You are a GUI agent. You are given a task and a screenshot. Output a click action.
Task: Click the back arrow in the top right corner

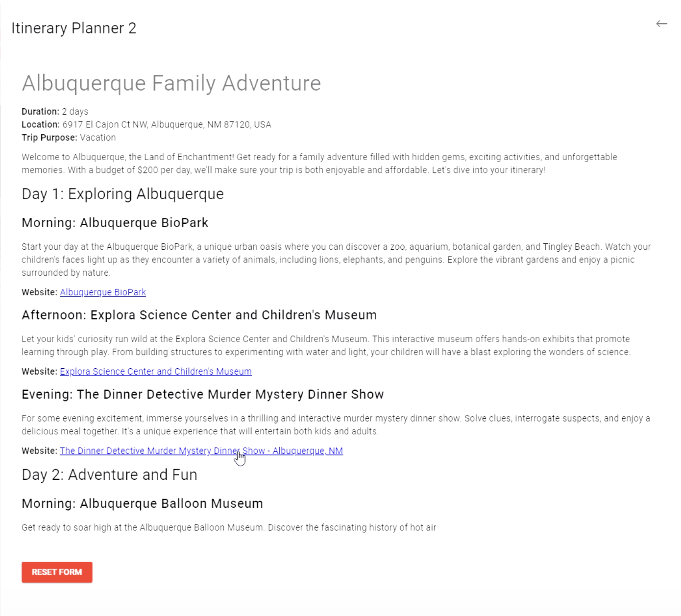coord(662,23)
